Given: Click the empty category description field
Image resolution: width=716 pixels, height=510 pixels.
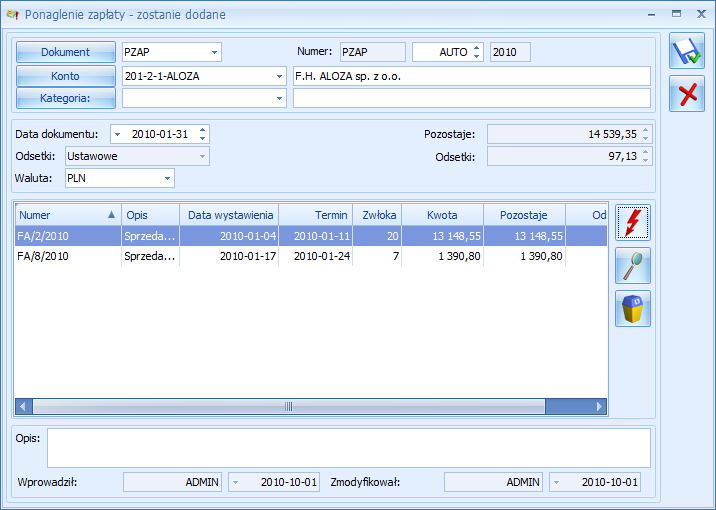Looking at the screenshot, I should [472, 98].
